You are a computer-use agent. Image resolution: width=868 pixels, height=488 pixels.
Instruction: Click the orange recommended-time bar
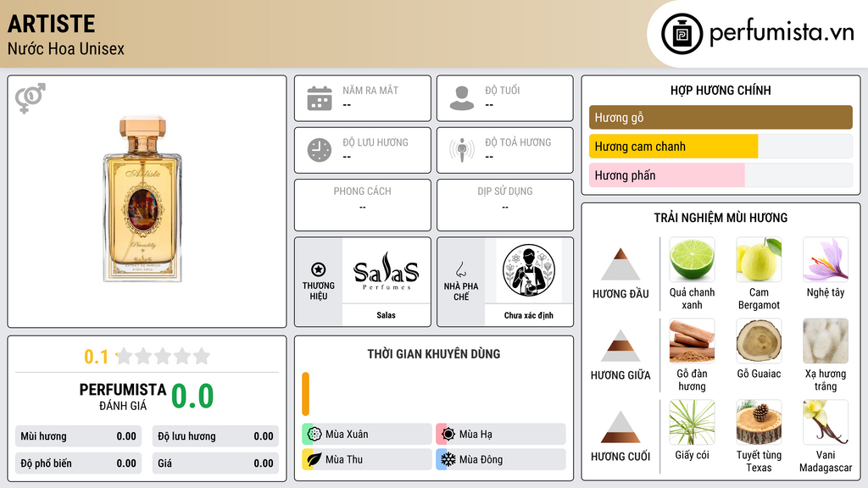click(x=305, y=394)
